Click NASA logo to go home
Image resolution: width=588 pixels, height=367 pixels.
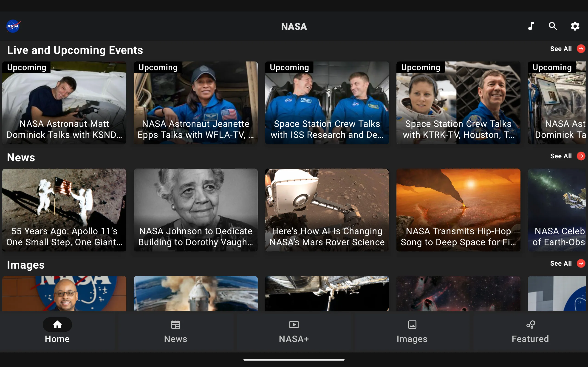click(14, 26)
